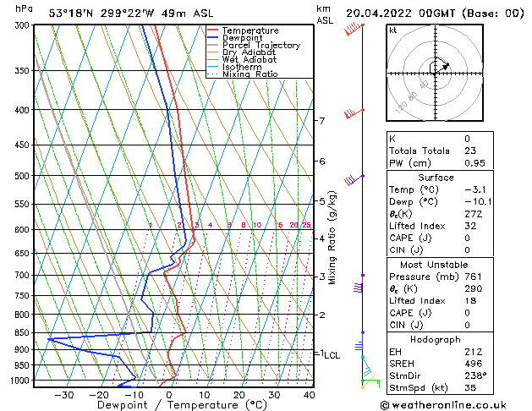Click the Parcel Trajectory legend entry

pyautogui.click(x=254, y=45)
